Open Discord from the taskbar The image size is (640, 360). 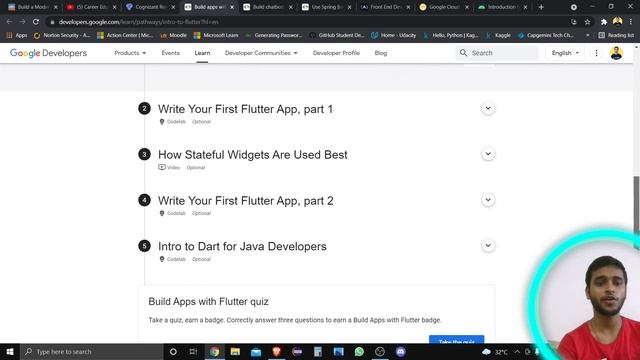click(x=400, y=351)
